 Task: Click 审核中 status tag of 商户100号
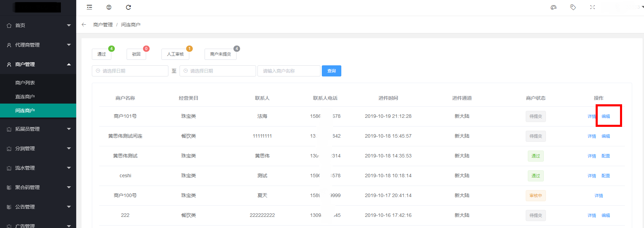536,196
